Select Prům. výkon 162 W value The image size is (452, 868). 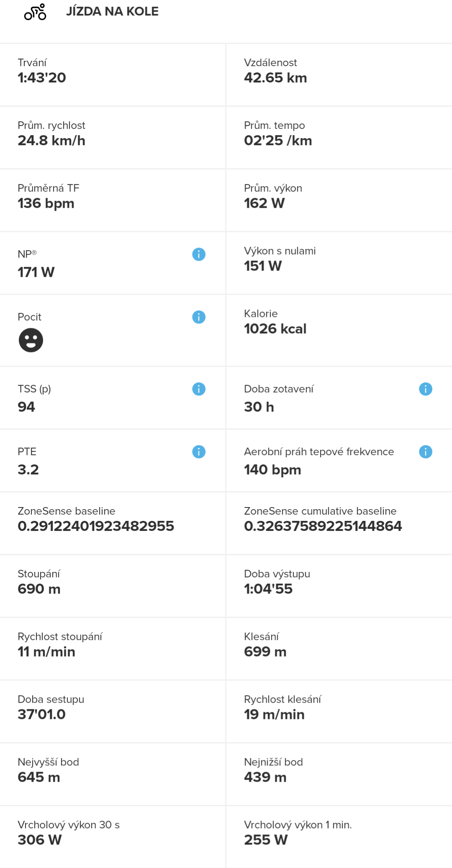coord(264,203)
